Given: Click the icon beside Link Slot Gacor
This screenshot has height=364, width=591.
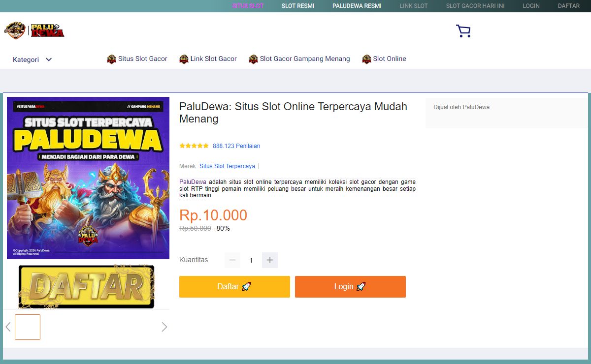Looking at the screenshot, I should [x=184, y=59].
